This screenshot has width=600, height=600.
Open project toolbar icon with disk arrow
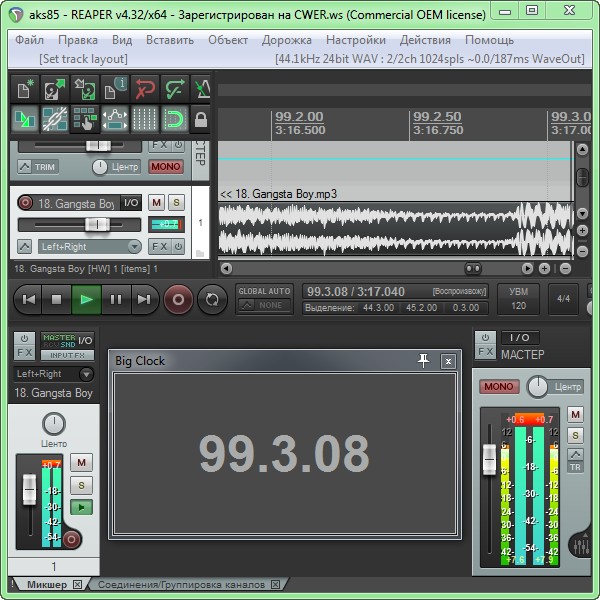[x=55, y=89]
